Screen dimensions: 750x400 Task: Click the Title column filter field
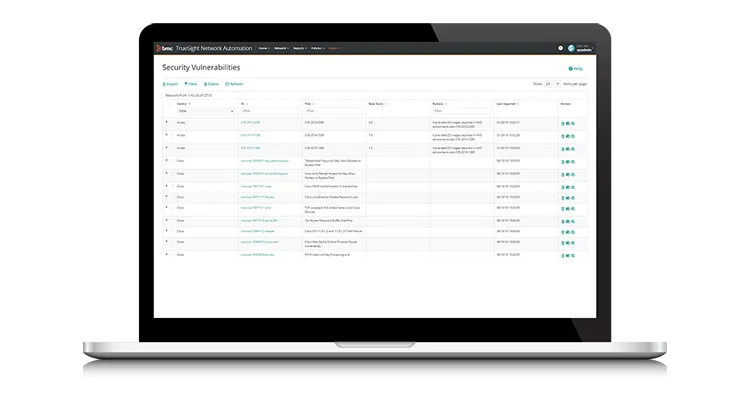click(333, 111)
